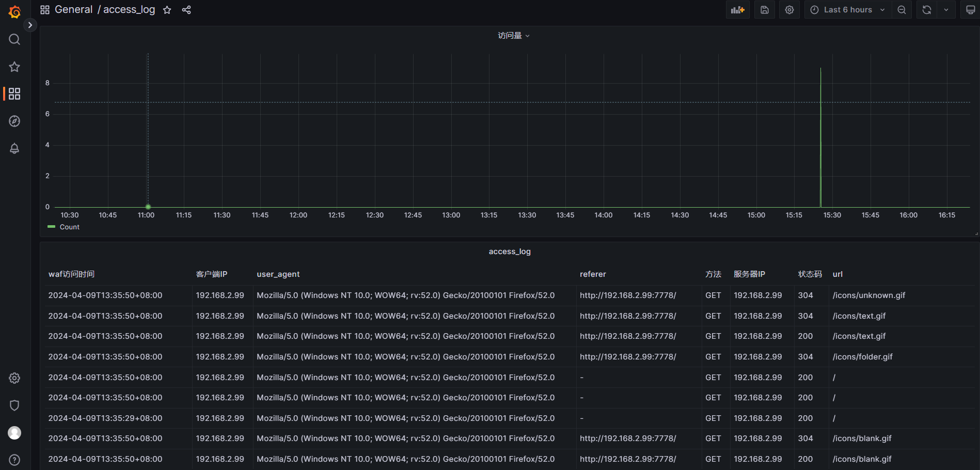This screenshot has width=980, height=470.
Task: Sort by waf访问时间 column header
Action: (x=71, y=274)
